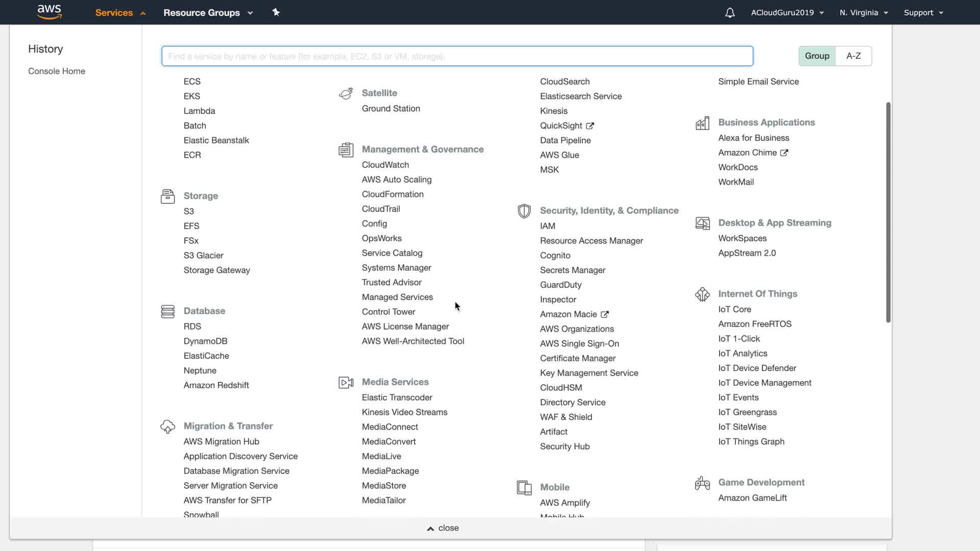Click the Security shield category icon

tap(524, 211)
